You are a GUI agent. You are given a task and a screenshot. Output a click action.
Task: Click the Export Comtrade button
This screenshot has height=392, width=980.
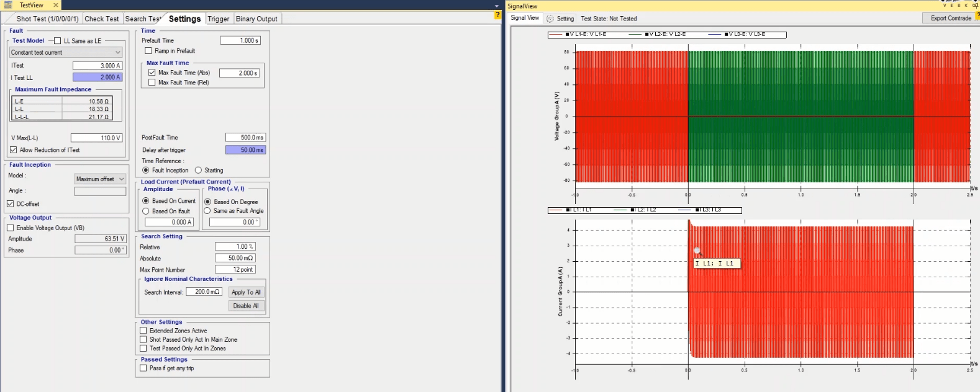[x=950, y=19]
